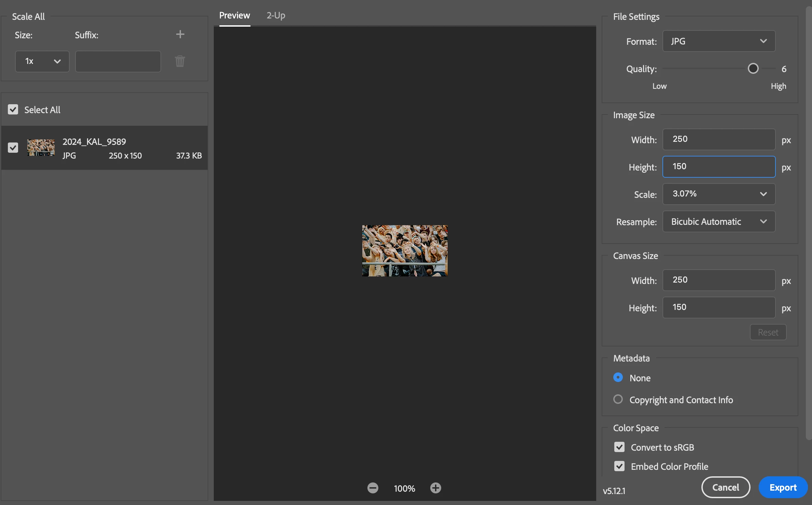Toggle the 2024_KAL_9589 asset checkbox
This screenshot has width=812, height=505.
click(x=13, y=148)
